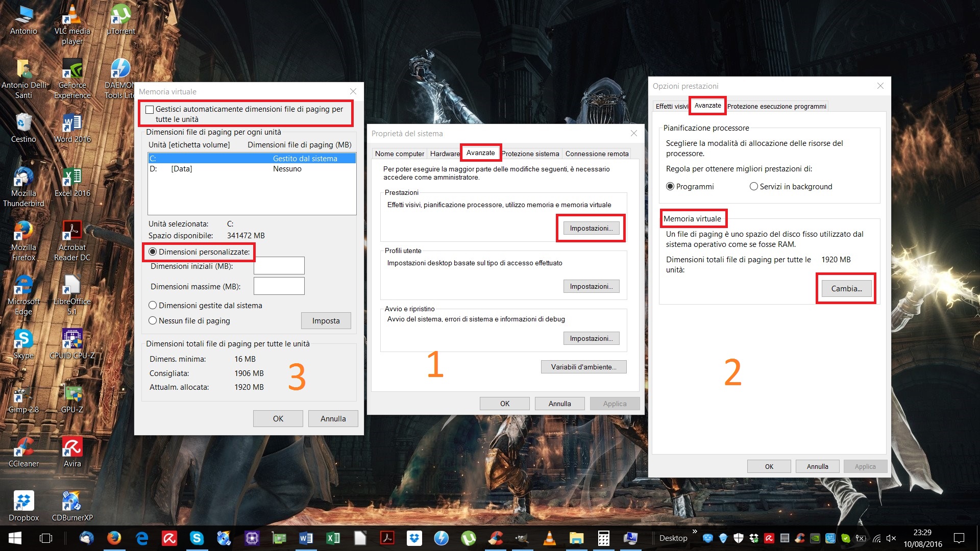The image size is (980, 551).
Task: Click OK in Proprietà del sistema
Action: [x=504, y=404]
